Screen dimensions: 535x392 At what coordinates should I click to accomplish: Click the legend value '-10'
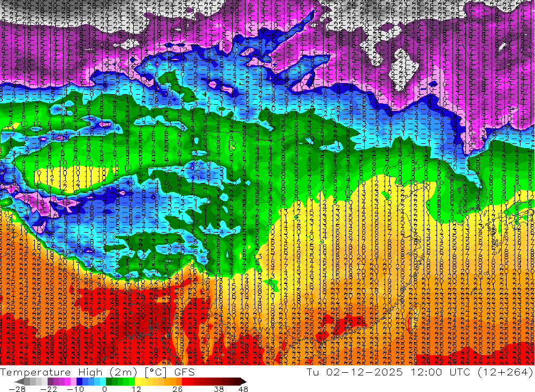coord(75,389)
